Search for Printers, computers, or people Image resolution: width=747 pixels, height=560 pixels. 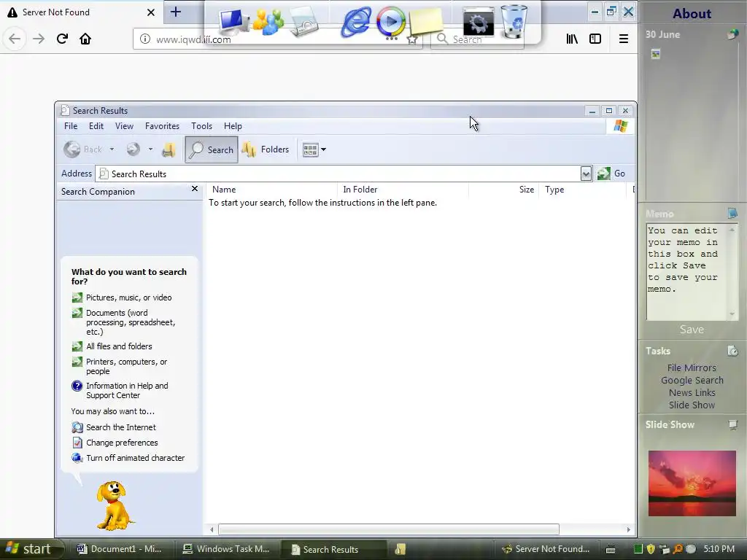pos(126,366)
